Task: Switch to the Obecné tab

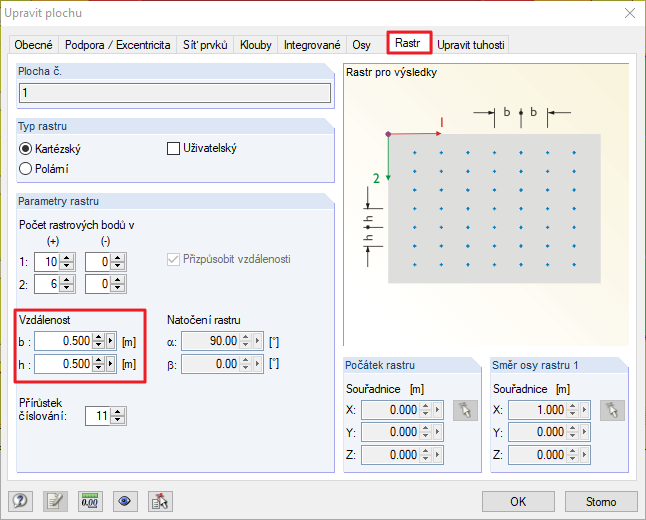Action: [33, 45]
